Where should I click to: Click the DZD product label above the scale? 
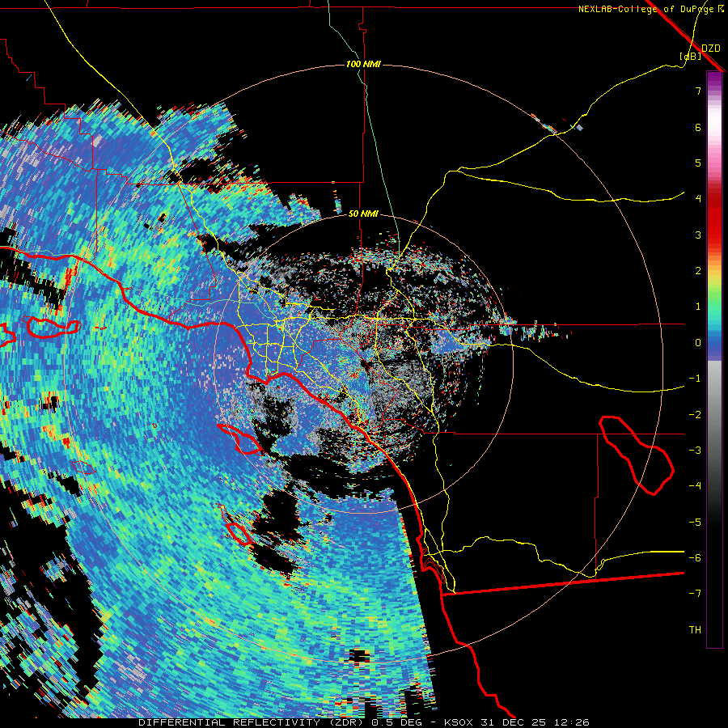711,48
